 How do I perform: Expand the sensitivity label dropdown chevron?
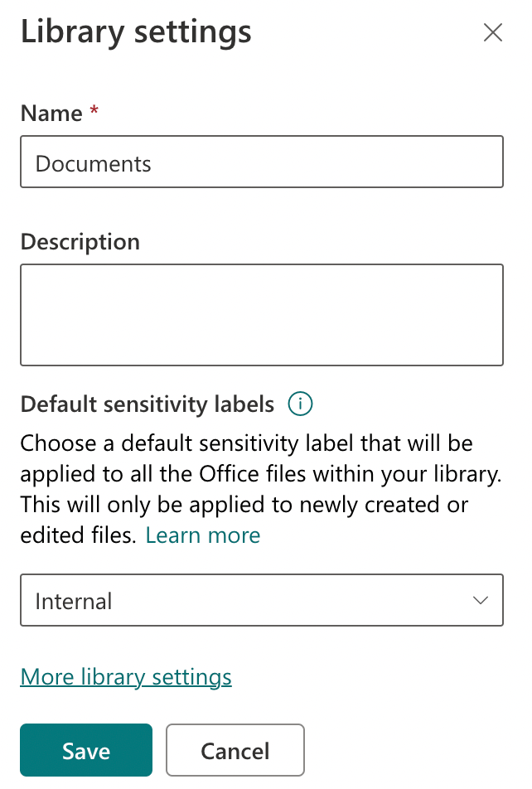tap(481, 600)
